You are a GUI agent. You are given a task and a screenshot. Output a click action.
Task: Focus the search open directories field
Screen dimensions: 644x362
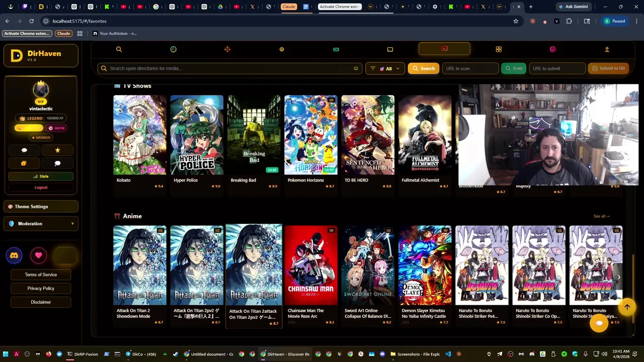[x=230, y=68]
